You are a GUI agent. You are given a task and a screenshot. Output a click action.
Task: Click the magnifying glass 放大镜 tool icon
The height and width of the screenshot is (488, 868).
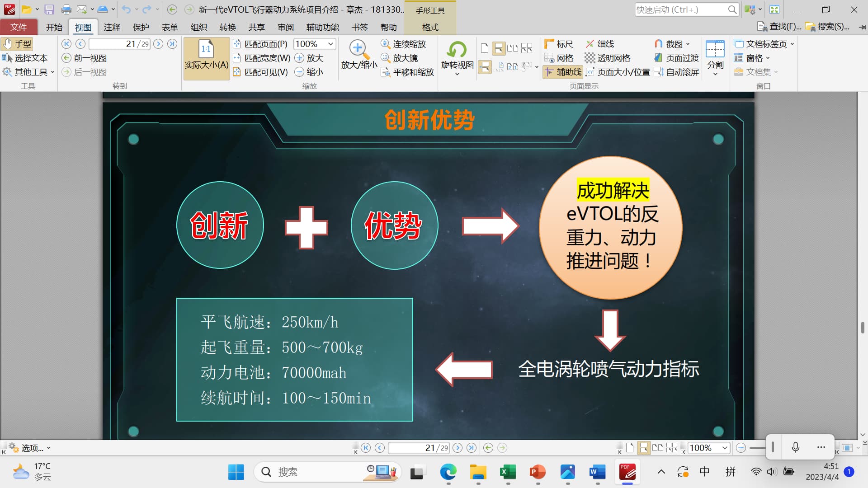tap(386, 58)
